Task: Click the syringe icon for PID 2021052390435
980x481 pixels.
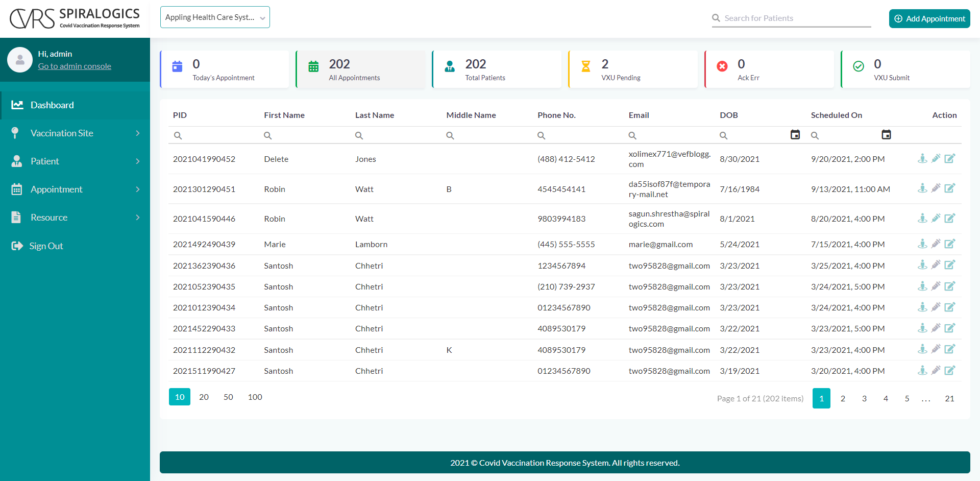Action: tap(936, 286)
